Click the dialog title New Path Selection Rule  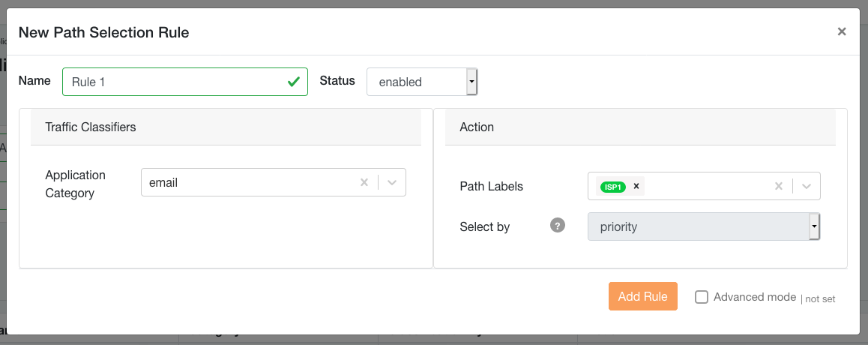point(103,32)
